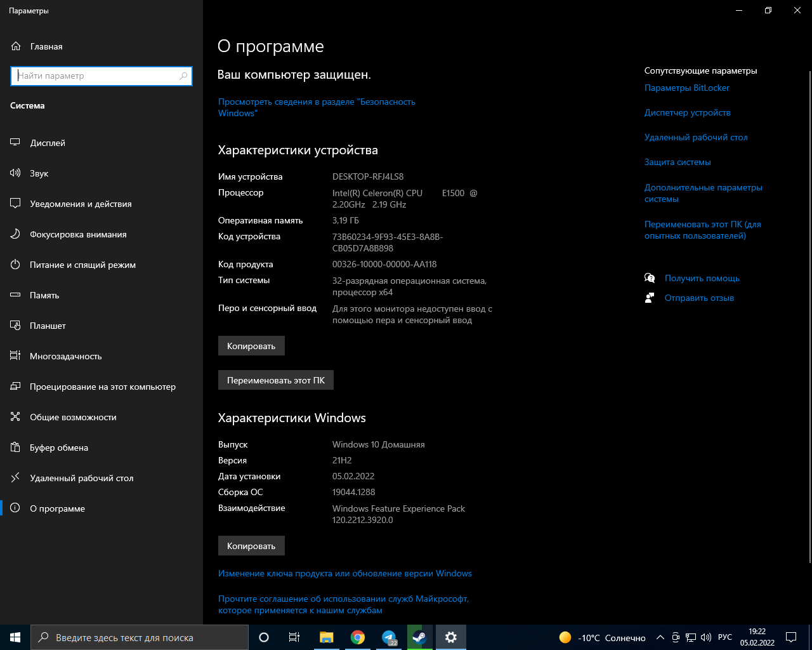The height and width of the screenshot is (650, 812).
Task: Click the Power and sleep icon
Action: 15,265
